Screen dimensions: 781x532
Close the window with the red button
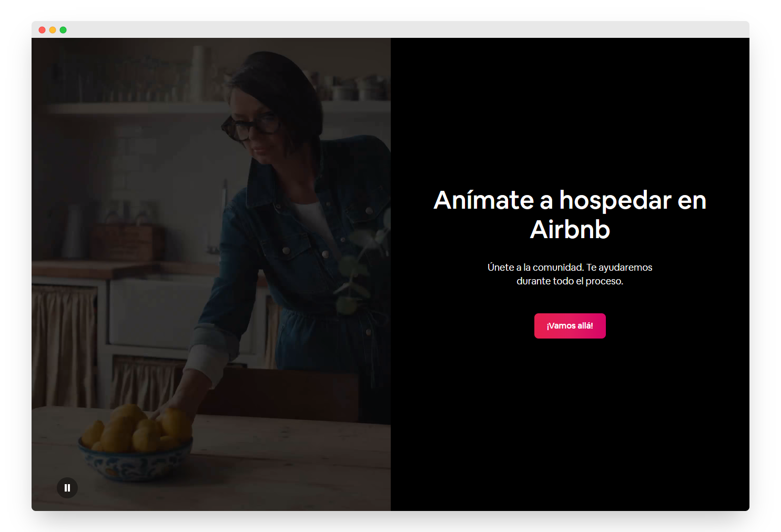(42, 30)
